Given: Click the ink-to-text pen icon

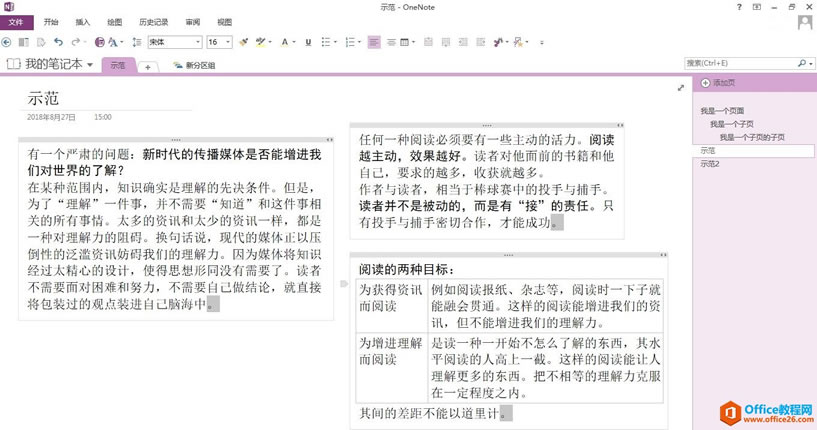Looking at the screenshot, I should coord(498,42).
